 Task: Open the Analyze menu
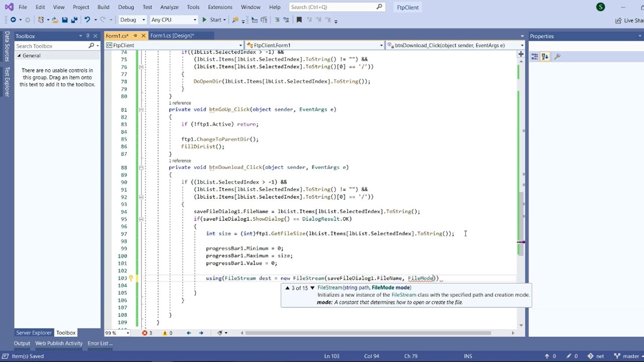(170, 7)
